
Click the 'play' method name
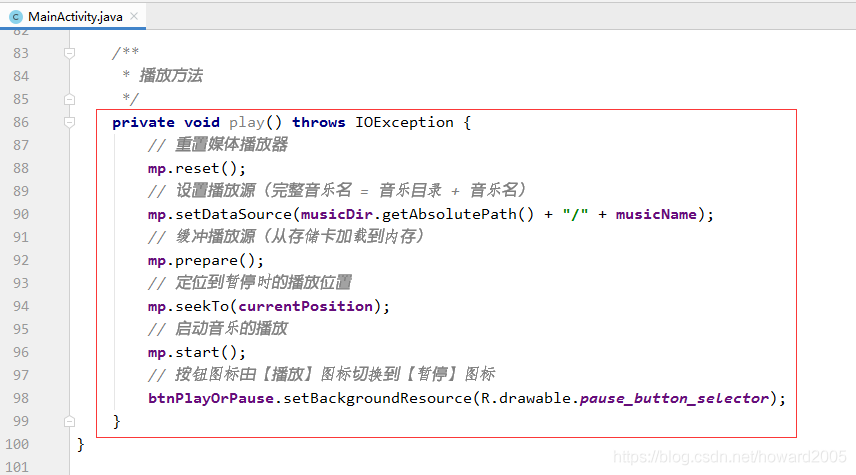coord(247,122)
